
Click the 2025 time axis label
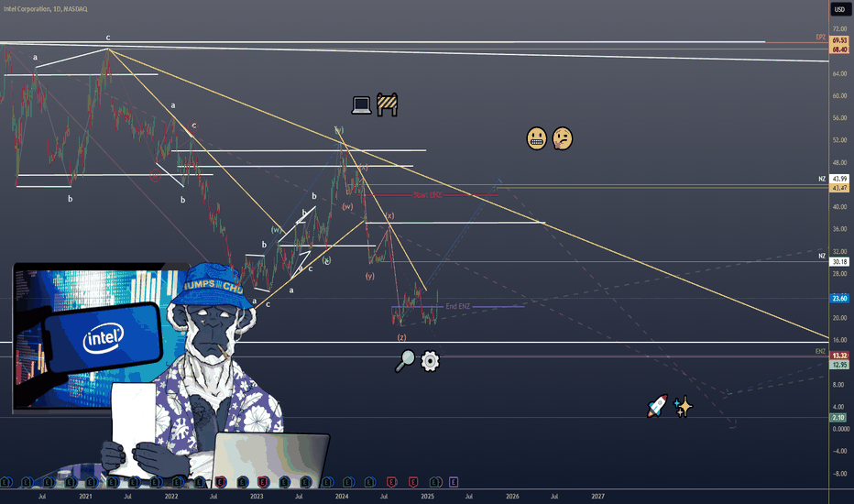(x=428, y=497)
